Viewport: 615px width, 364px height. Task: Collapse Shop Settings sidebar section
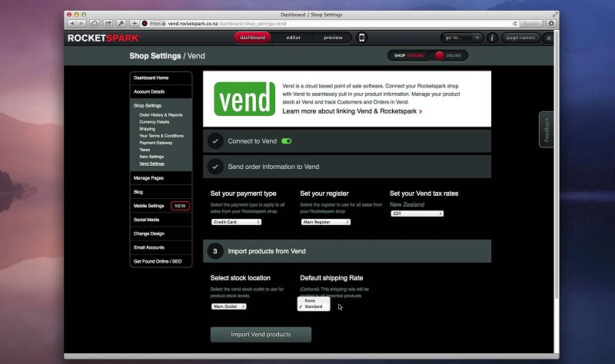coord(148,106)
